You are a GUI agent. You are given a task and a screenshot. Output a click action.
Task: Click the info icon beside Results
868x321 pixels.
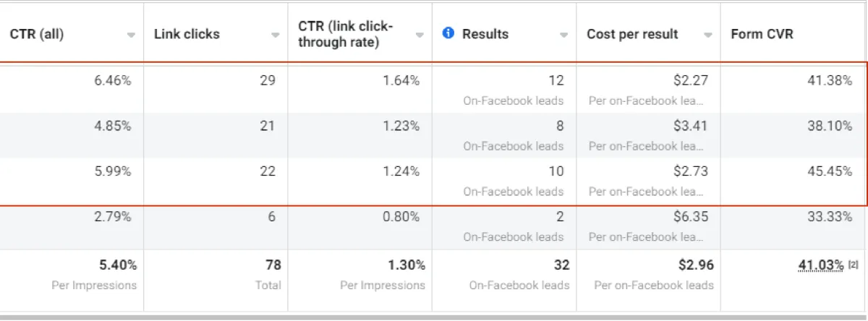[448, 33]
